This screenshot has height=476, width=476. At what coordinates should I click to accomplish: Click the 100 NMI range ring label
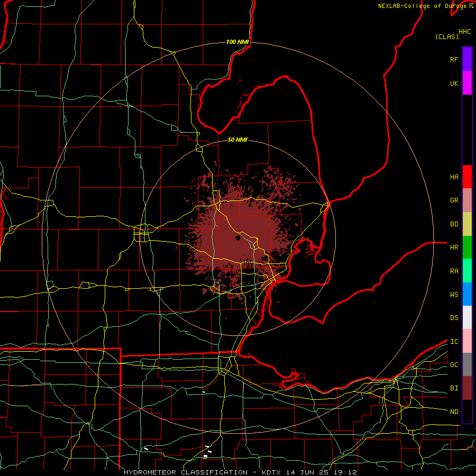click(237, 42)
